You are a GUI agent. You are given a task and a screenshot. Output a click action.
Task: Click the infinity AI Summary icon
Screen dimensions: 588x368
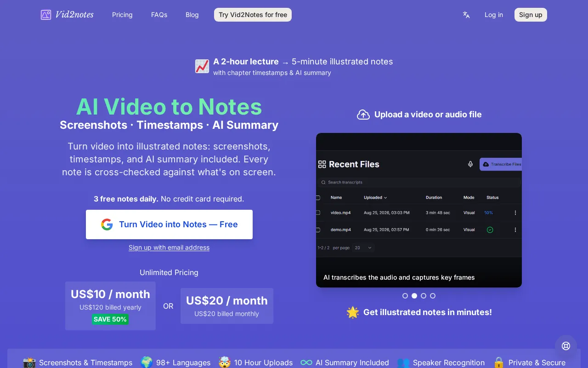pos(306,362)
